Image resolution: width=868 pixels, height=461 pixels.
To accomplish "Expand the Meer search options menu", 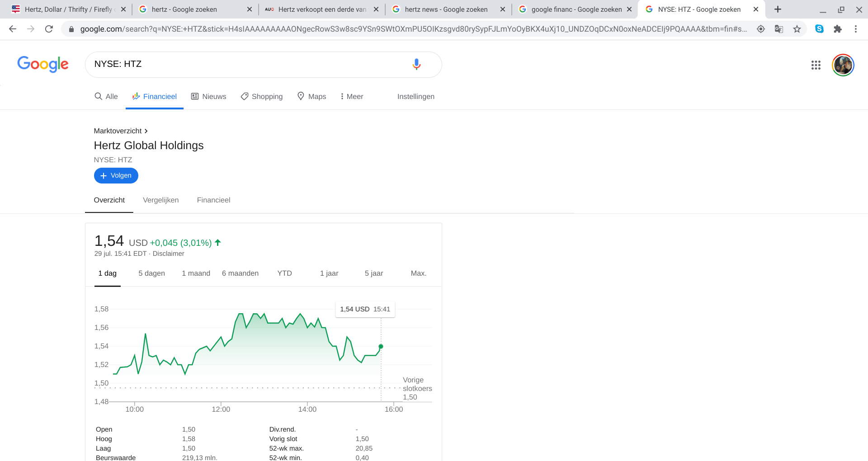I will point(352,96).
